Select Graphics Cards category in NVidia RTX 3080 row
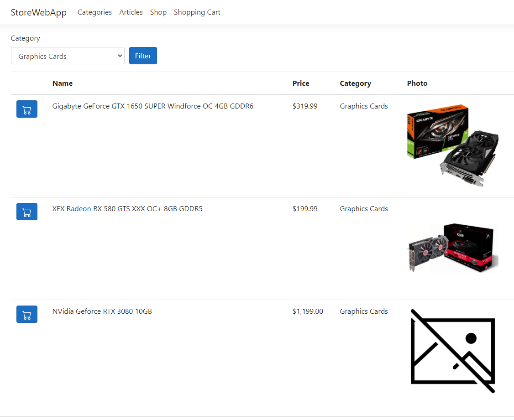 point(364,311)
